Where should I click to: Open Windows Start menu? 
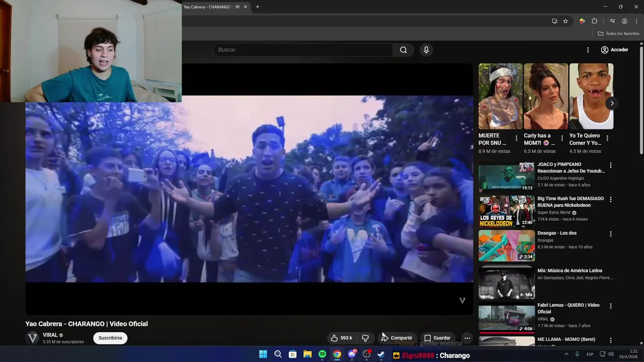click(263, 354)
